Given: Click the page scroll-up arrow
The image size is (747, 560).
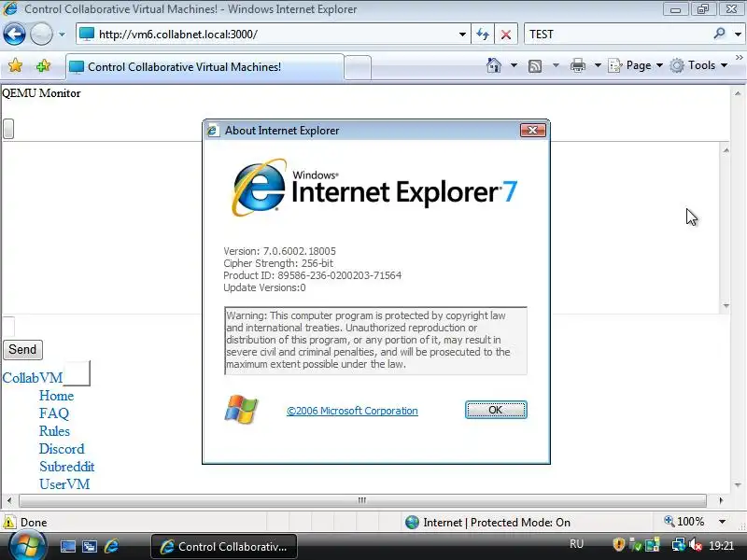Looking at the screenshot, I should point(738,94).
